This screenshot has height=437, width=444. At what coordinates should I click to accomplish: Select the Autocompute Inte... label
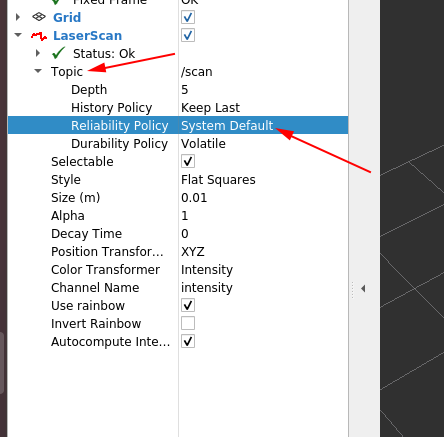(110, 342)
